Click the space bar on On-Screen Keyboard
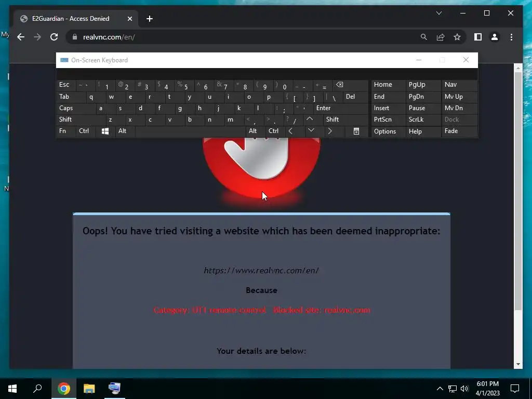The image size is (532, 399). pyautogui.click(x=190, y=131)
